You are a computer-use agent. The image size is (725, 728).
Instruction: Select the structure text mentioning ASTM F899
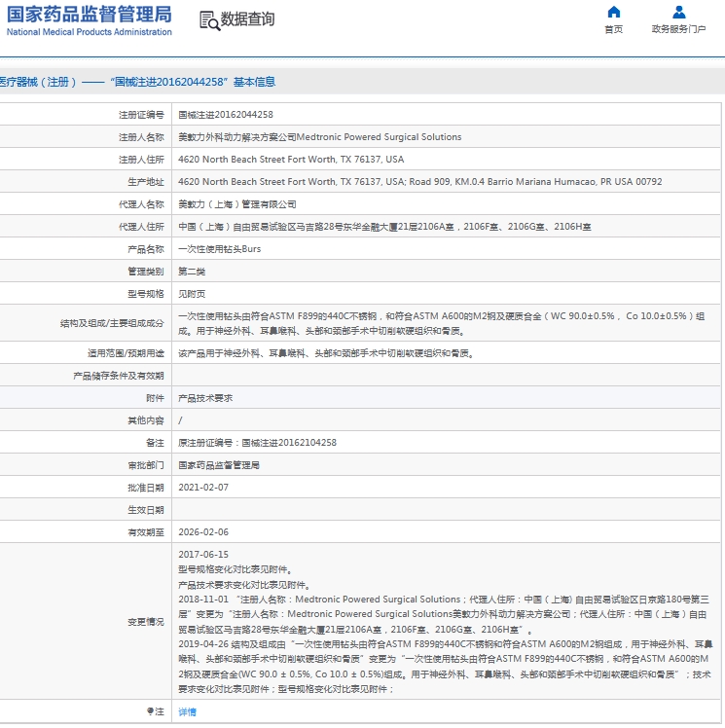click(x=442, y=323)
